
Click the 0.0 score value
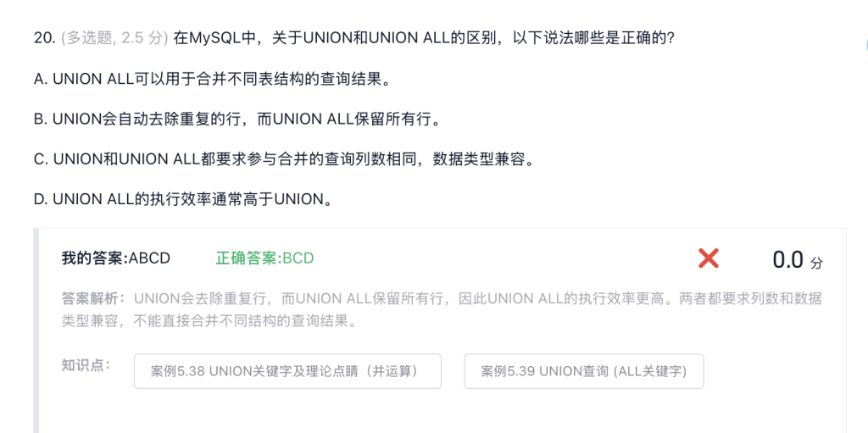pos(787,259)
